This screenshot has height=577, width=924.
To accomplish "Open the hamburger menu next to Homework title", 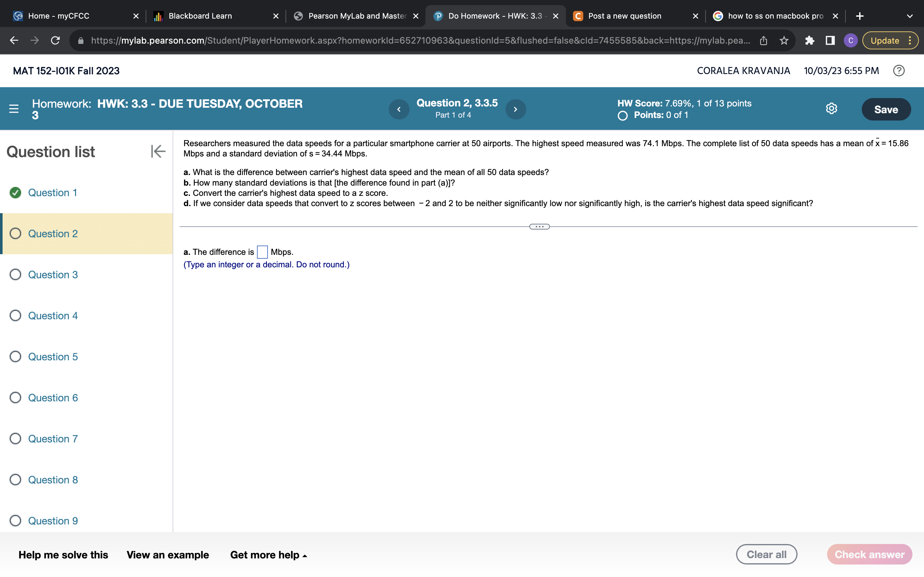I will (14, 109).
